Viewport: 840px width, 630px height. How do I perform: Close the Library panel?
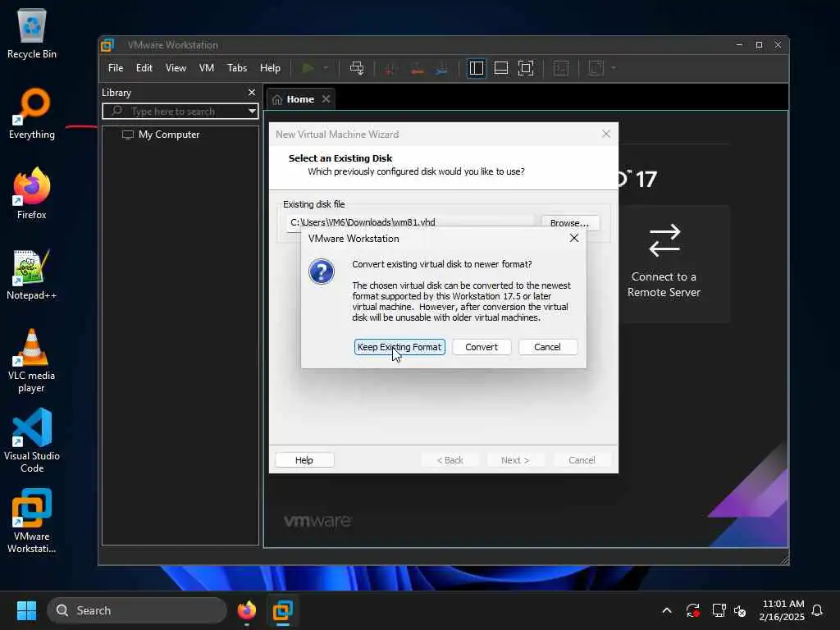point(252,92)
